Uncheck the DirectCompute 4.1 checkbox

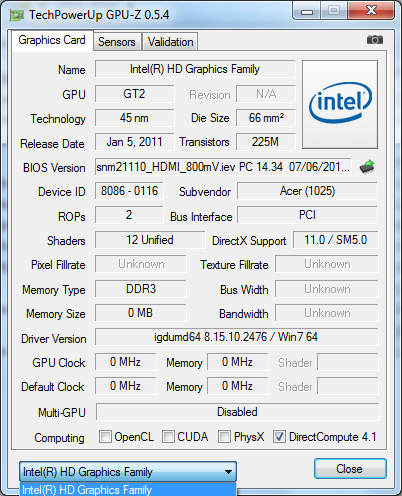pos(279,436)
